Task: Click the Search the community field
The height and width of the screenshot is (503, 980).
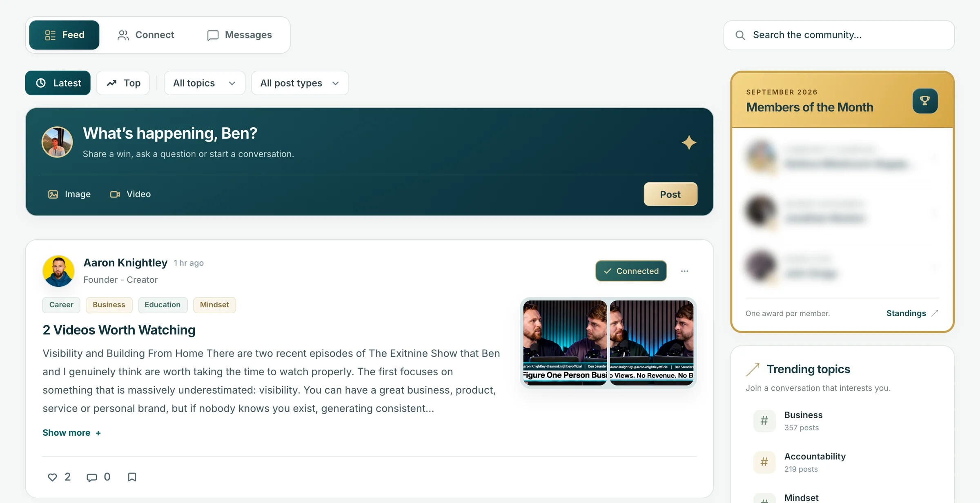Action: [x=839, y=35]
